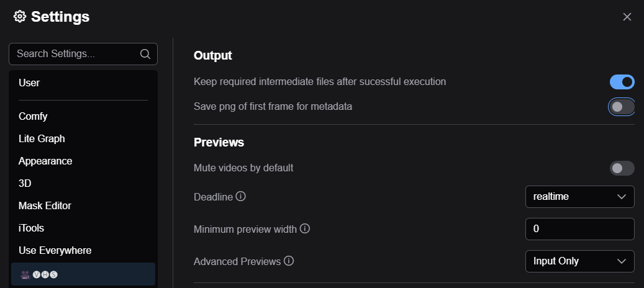644x288 pixels.
Task: Open the Comfy settings category
Action: tap(33, 116)
